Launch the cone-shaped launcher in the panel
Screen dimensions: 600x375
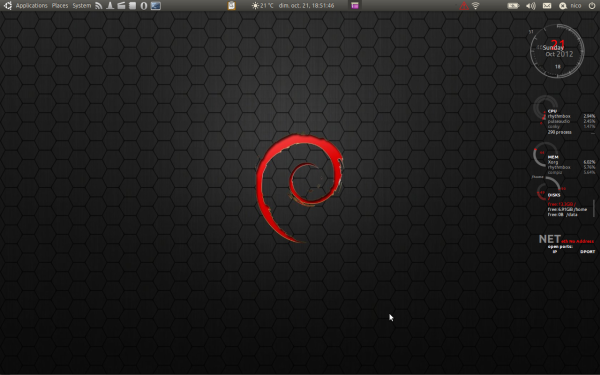click(x=110, y=5)
